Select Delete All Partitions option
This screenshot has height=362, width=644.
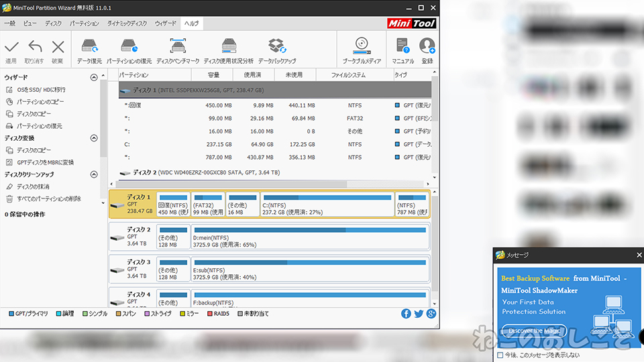click(48, 199)
